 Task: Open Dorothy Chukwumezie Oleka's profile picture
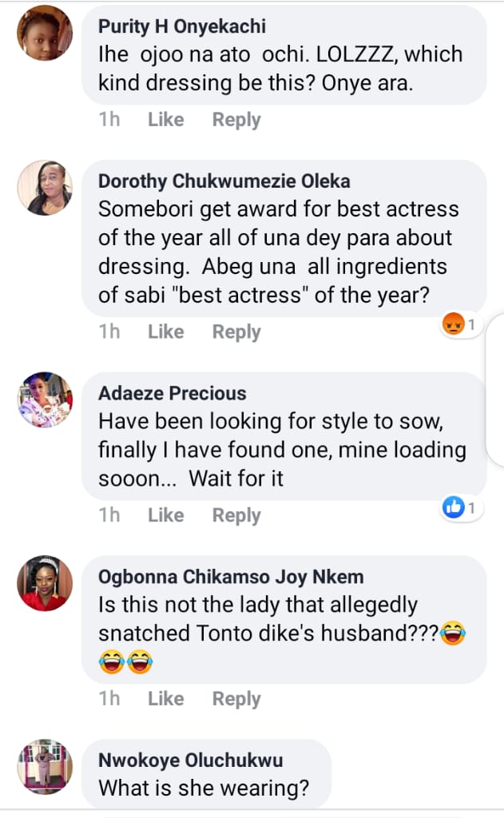click(45, 188)
